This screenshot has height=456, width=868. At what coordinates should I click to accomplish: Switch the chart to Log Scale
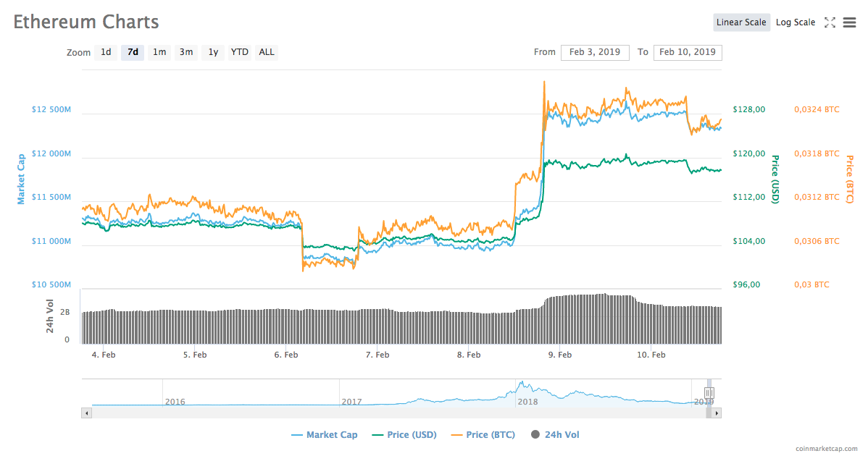click(x=795, y=22)
